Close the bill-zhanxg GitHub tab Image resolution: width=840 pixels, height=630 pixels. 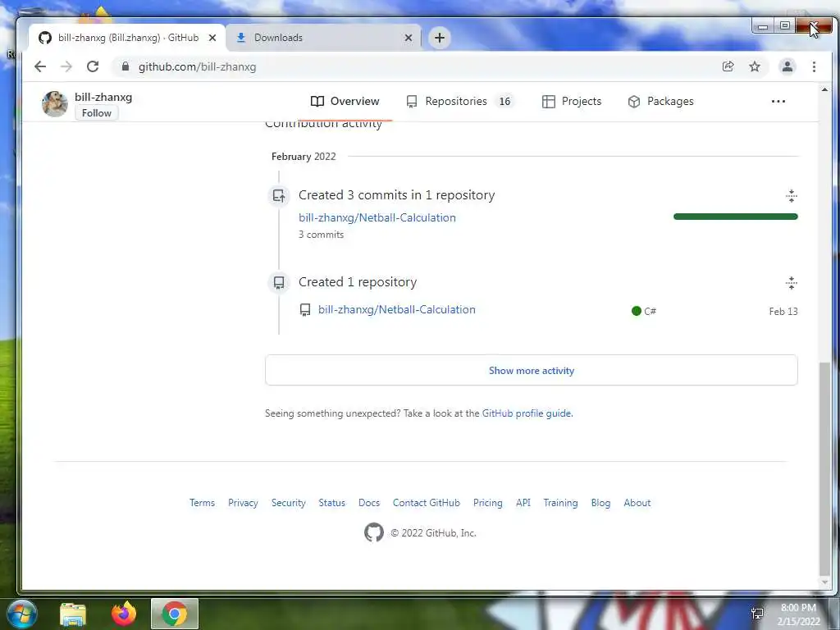pos(212,38)
